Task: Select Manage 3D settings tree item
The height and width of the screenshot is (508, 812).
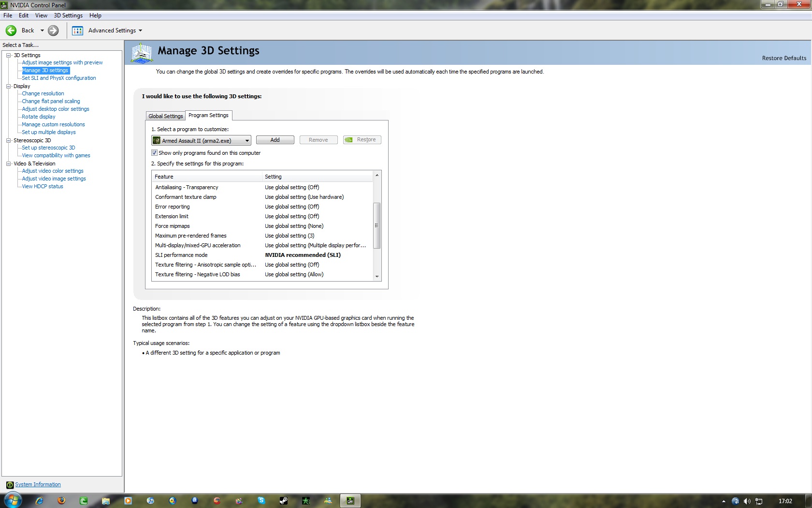Action: (45, 70)
